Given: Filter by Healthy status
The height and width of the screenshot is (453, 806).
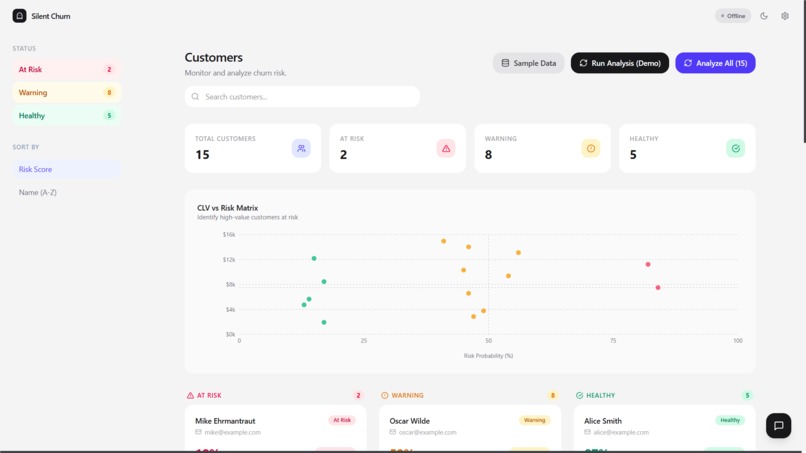Looking at the screenshot, I should (67, 116).
